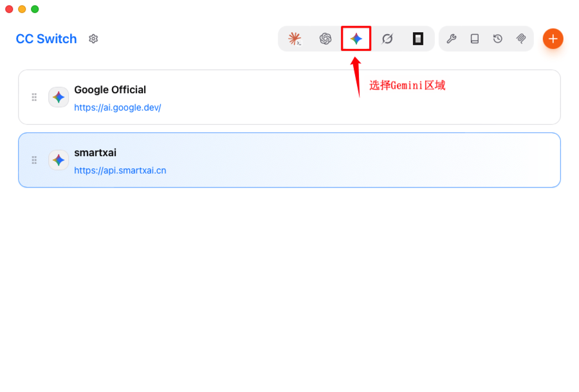Open the history clock icon

tap(498, 39)
